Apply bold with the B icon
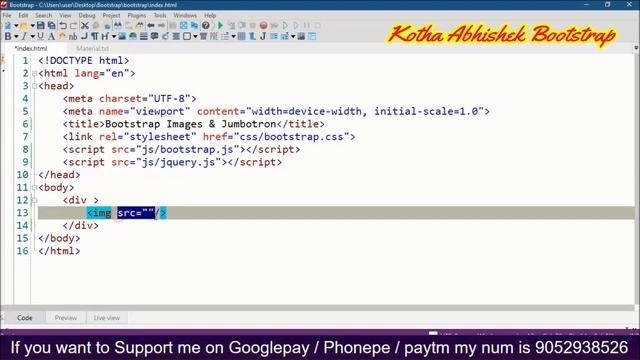The height and width of the screenshot is (360, 640). (7, 36)
